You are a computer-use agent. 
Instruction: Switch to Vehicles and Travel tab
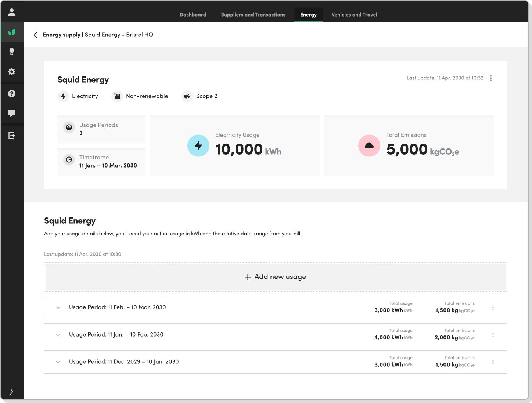coord(355,15)
